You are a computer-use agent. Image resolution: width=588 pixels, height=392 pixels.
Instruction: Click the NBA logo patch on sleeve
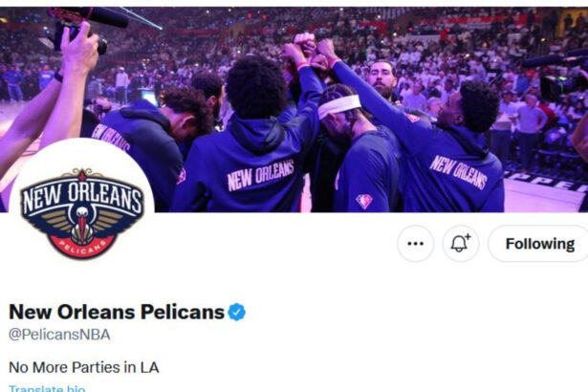pos(363,202)
